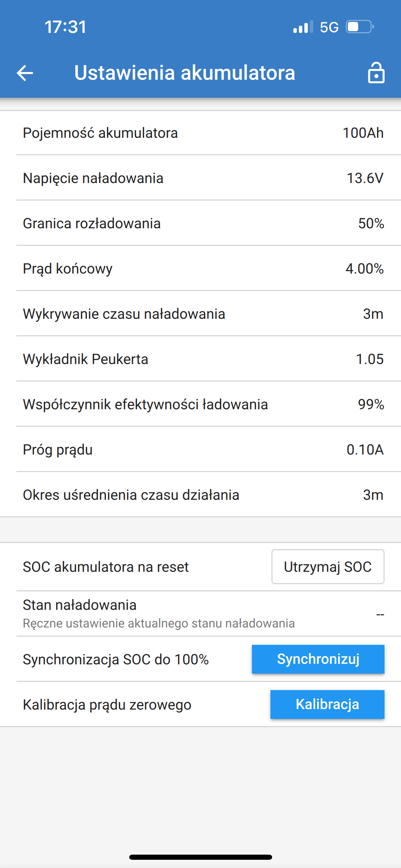Tap the cellular signal bars icon
This screenshot has width=401, height=868.
tap(303, 27)
